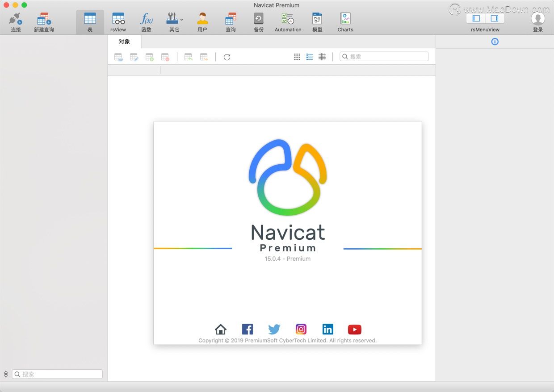Open the 函数 (Function) section

point(146,22)
